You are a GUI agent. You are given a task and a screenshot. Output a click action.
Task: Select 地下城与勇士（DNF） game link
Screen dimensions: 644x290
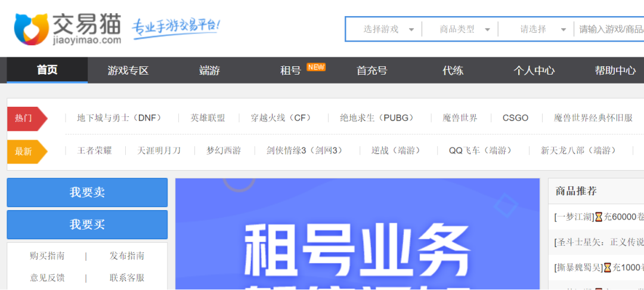(122, 118)
